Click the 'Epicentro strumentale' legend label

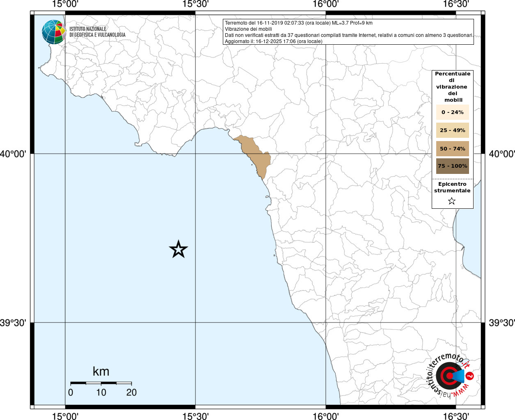click(x=452, y=187)
